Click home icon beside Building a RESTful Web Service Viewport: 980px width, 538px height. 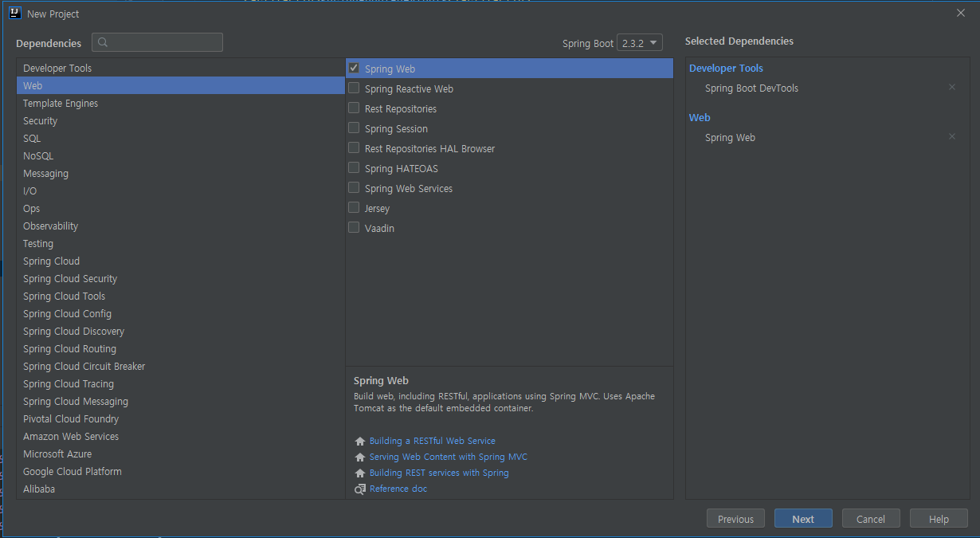point(360,441)
